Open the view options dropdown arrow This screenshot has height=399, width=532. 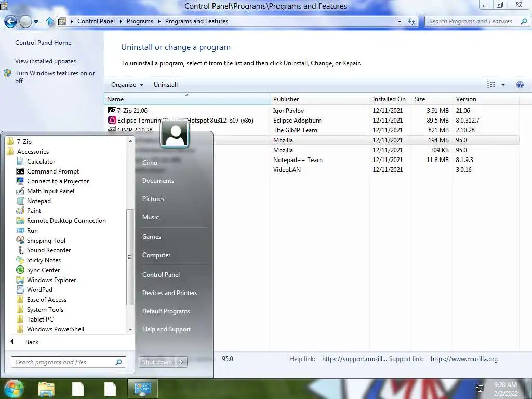point(503,85)
